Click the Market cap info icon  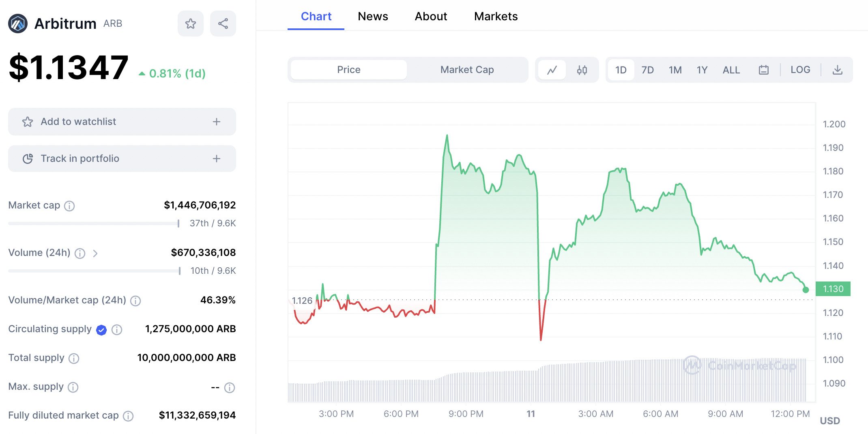(x=70, y=206)
